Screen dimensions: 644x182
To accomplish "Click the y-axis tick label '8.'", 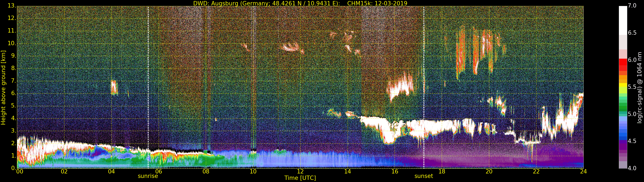I will click(x=14, y=68).
